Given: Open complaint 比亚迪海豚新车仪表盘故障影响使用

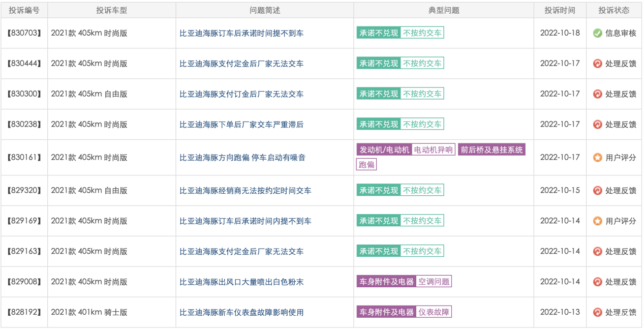Looking at the screenshot, I should pos(241,312).
